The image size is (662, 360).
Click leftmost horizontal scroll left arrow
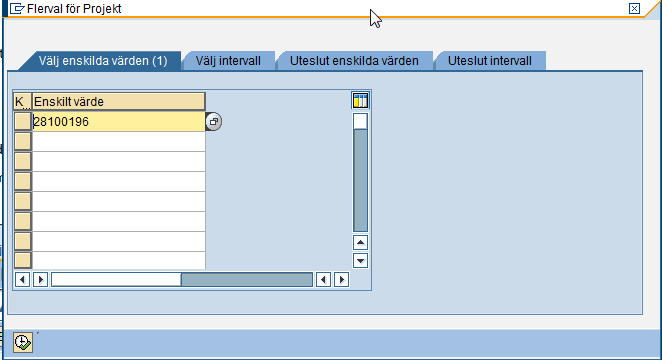click(22, 279)
